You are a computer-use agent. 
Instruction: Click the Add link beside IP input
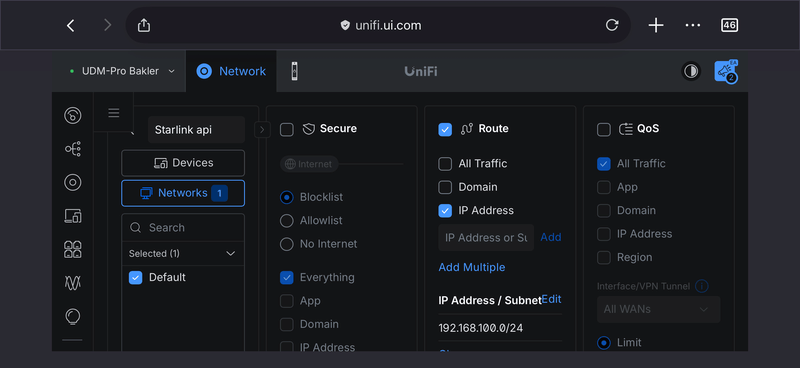pos(551,237)
